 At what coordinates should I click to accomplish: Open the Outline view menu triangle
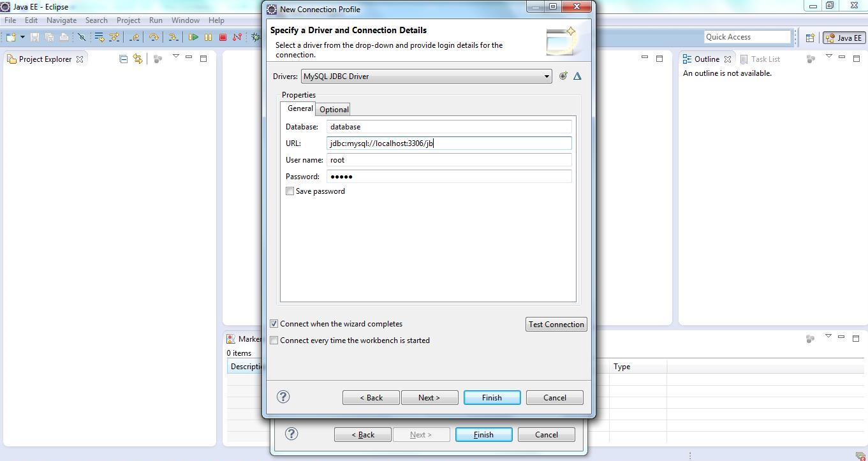click(828, 56)
